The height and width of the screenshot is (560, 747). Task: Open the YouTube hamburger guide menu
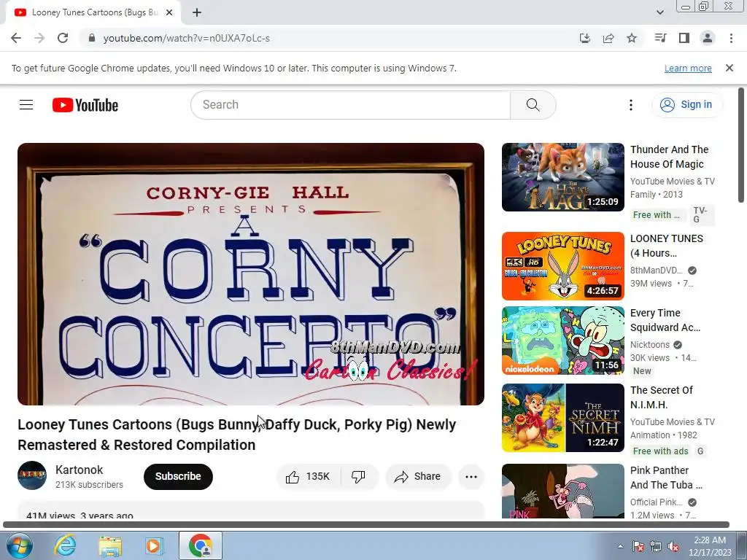tap(26, 105)
